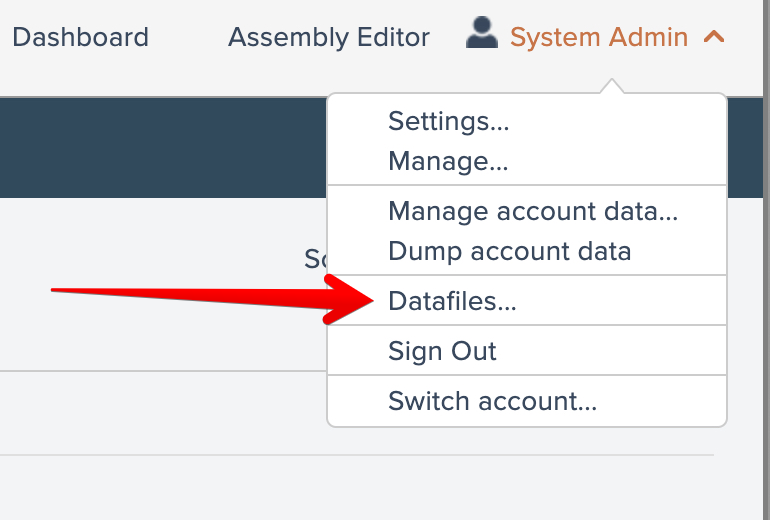Viewport: 770px width, 520px height.
Task: Open the Assembly Editor
Action: (328, 38)
